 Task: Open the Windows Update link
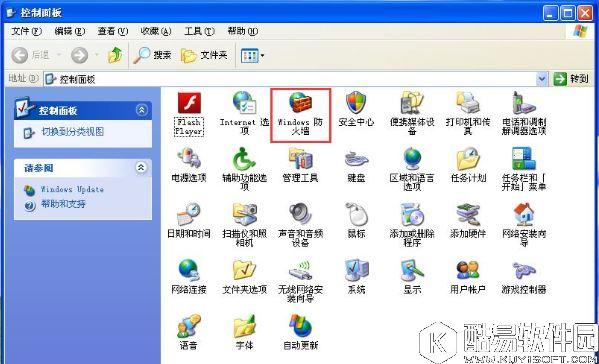[72, 189]
